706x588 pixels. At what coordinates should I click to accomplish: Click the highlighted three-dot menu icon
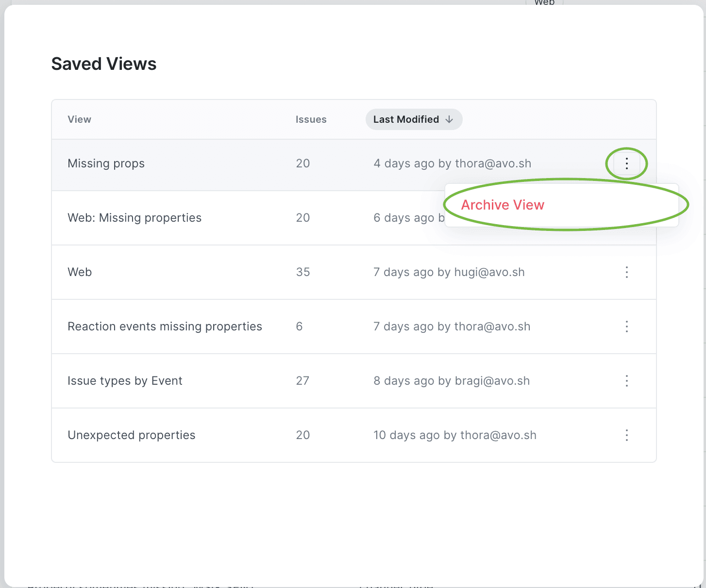pyautogui.click(x=627, y=164)
